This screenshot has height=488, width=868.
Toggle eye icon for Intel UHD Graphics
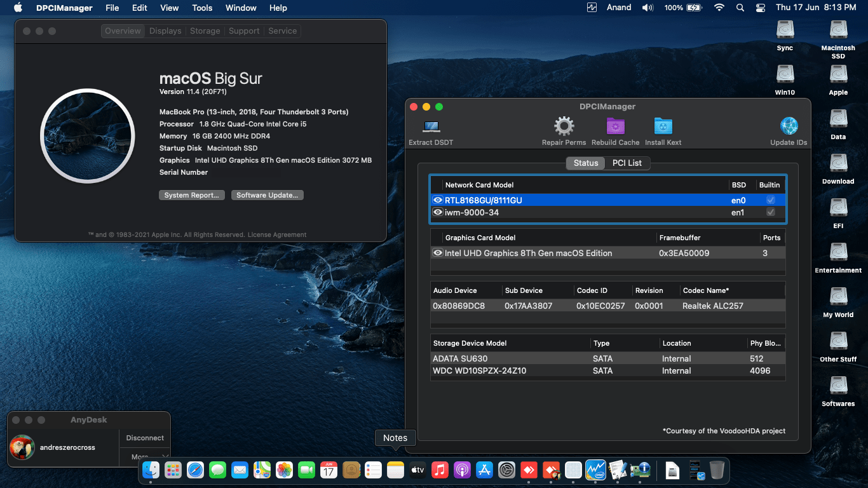coord(438,253)
